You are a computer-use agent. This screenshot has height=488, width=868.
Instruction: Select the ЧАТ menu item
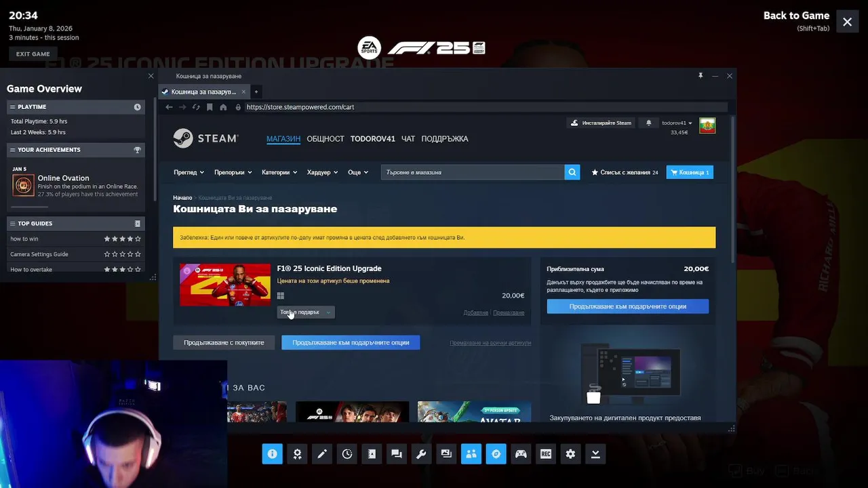(x=408, y=139)
